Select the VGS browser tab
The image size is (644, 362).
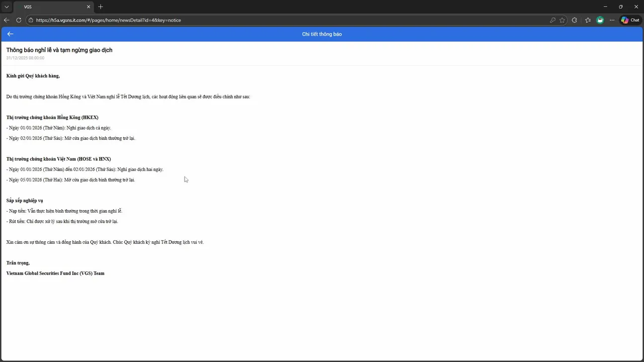(53, 7)
